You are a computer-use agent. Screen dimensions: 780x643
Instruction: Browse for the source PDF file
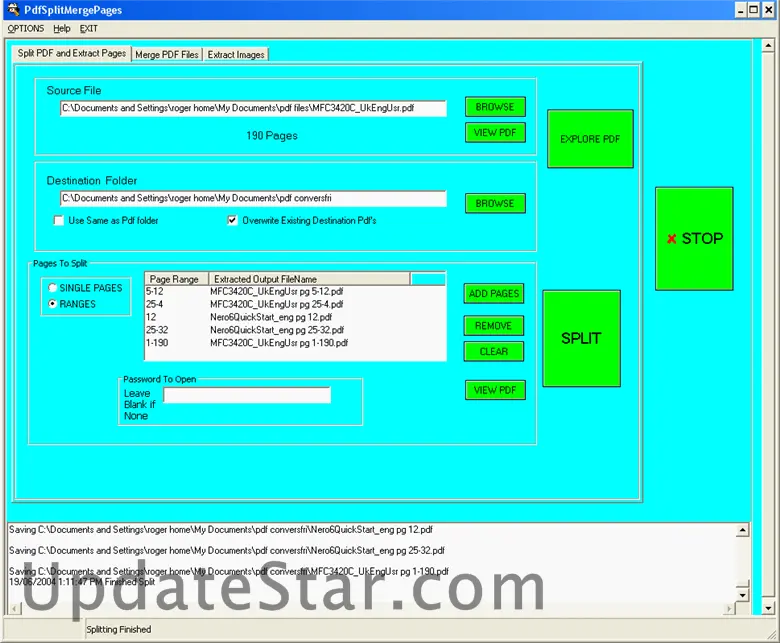(495, 107)
